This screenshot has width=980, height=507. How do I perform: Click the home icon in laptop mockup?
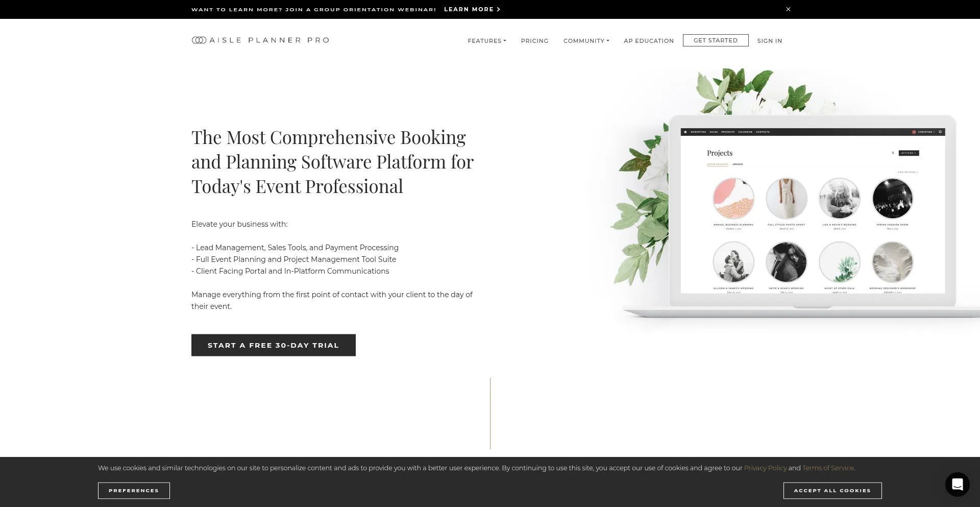685,132
